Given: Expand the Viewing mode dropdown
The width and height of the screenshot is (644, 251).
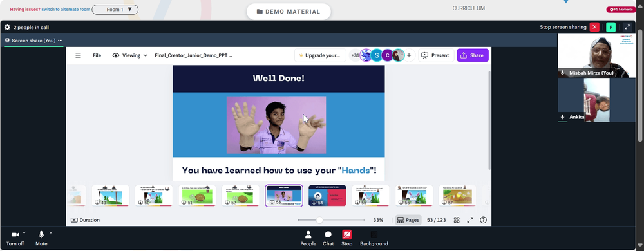Looking at the screenshot, I should (x=130, y=55).
